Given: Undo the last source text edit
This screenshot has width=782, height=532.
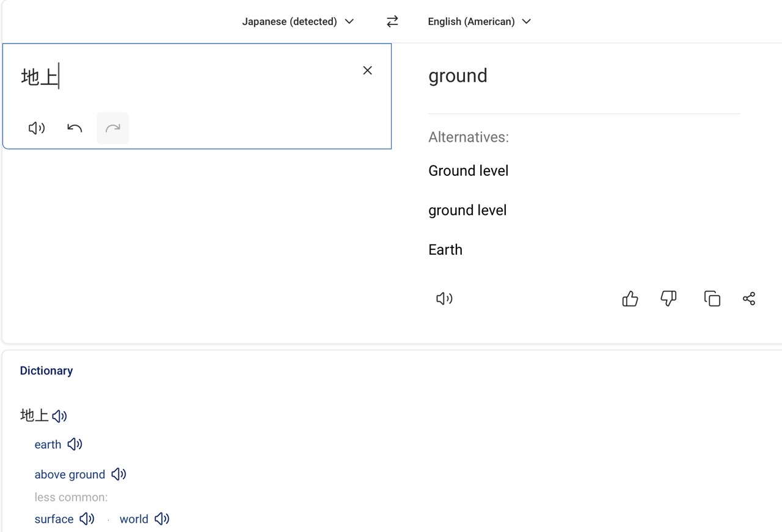Looking at the screenshot, I should 75,128.
